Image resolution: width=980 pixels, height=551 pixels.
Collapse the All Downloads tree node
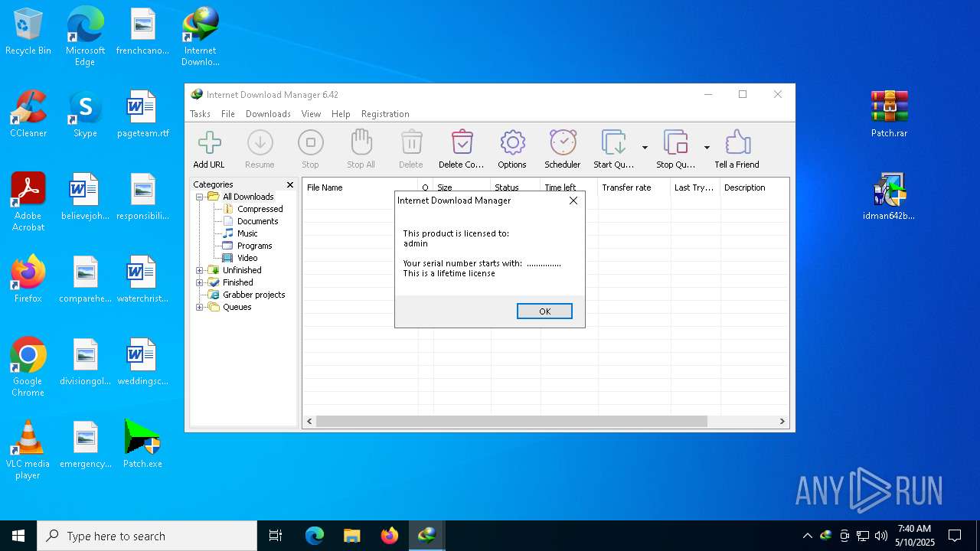pyautogui.click(x=199, y=197)
